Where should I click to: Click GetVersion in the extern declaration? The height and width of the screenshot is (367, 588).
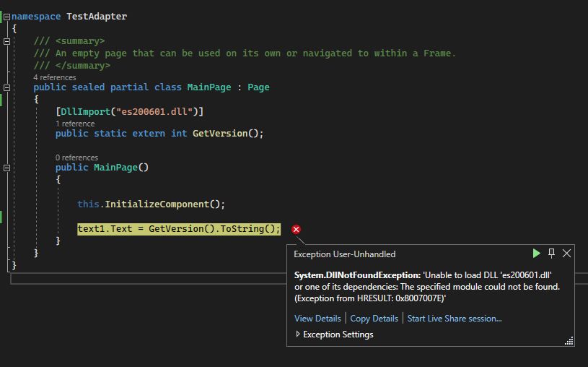coord(220,134)
